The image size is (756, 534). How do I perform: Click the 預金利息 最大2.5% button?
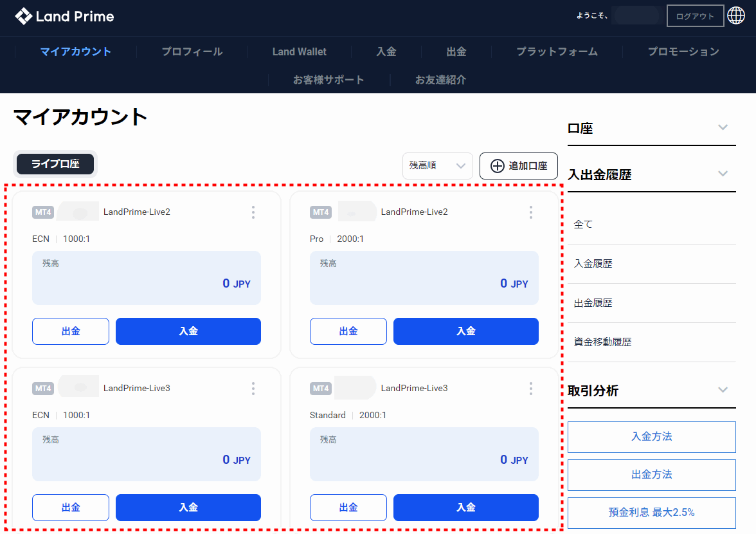(651, 513)
